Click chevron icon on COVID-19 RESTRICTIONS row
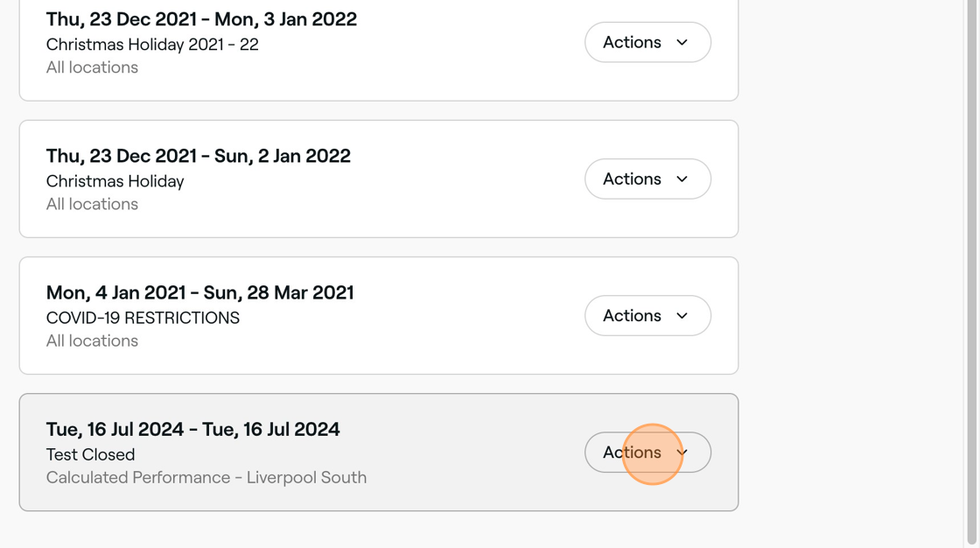The image size is (980, 548). tap(682, 316)
